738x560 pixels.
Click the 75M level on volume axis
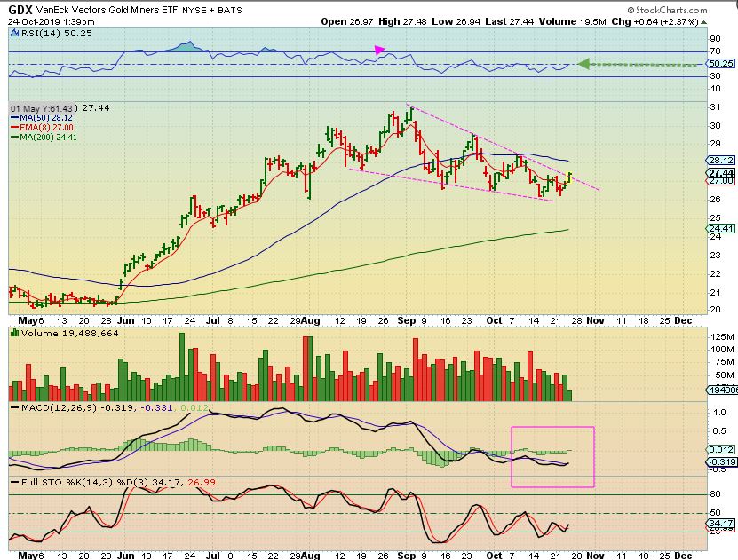click(724, 362)
